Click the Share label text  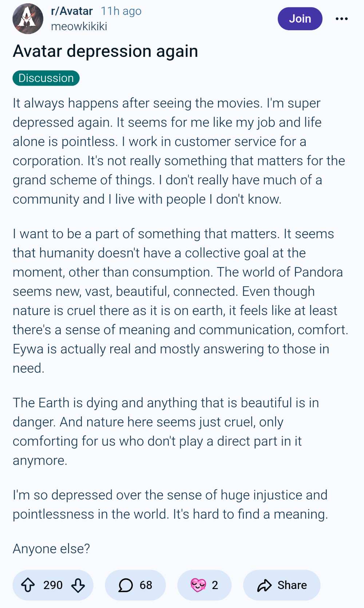coord(292,585)
